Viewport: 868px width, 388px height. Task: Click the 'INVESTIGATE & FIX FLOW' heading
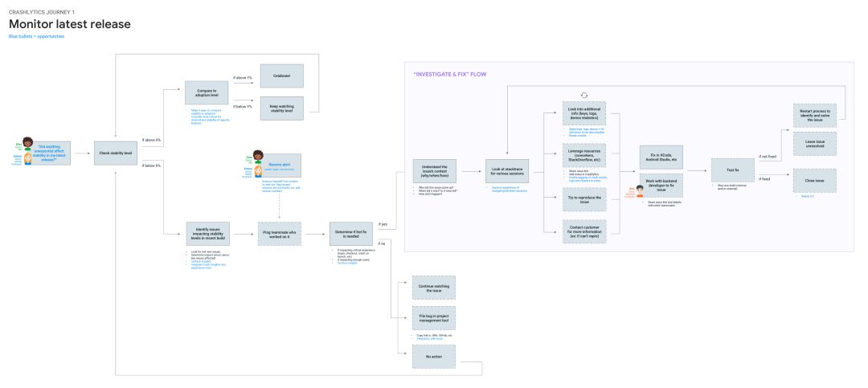(x=450, y=74)
